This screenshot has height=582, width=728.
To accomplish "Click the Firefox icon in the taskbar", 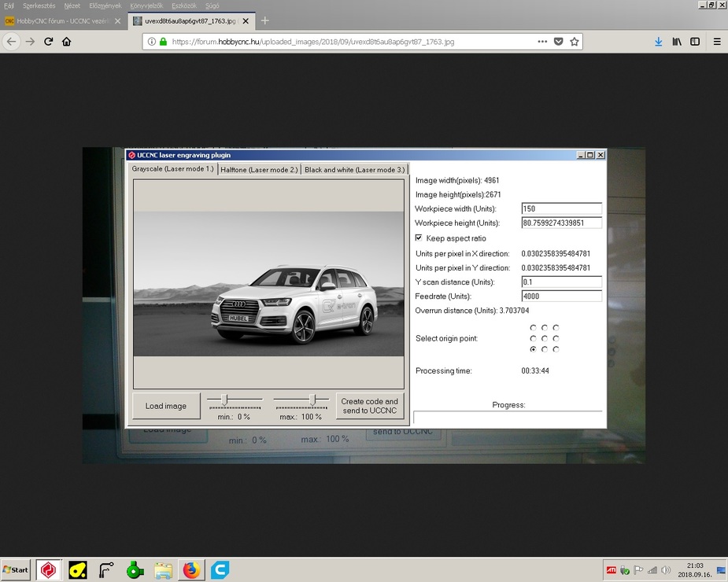I will coord(191,569).
